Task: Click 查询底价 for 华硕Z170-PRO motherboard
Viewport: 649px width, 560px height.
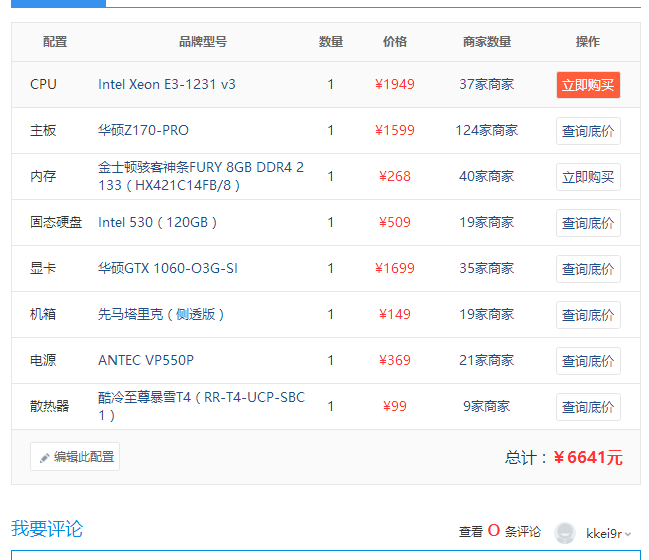Action: (x=588, y=131)
